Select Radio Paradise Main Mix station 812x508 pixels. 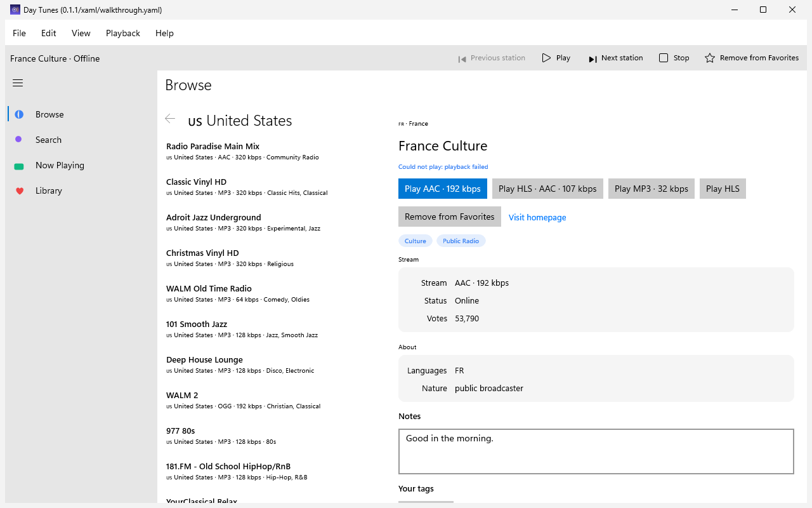273,151
